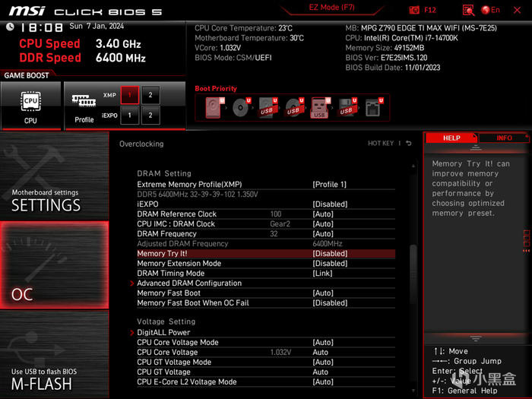Open the M-FLASH BIOS flash section

54,354
